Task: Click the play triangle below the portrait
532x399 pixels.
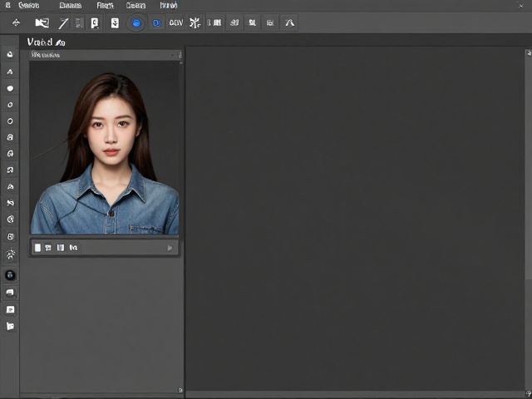Action: coord(170,248)
